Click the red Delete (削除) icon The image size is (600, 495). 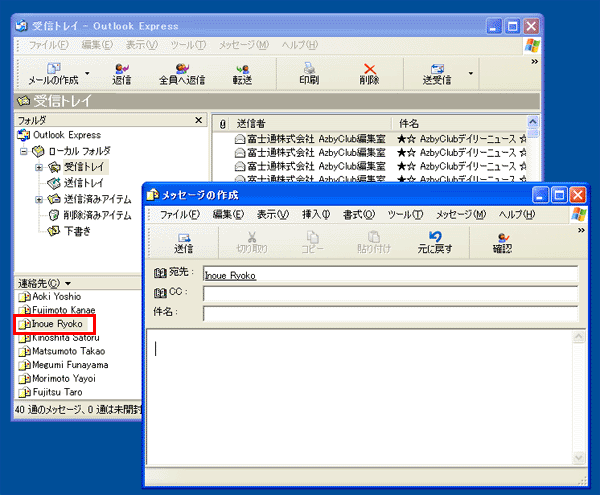pyautogui.click(x=369, y=69)
